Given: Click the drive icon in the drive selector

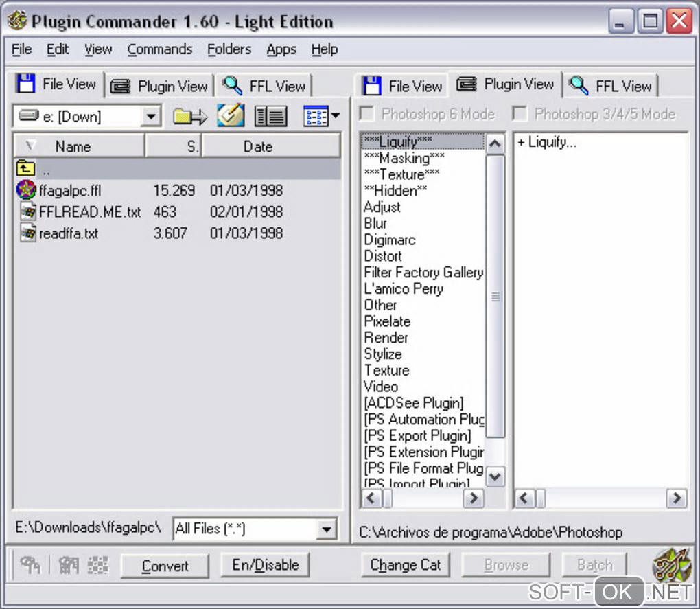Looking at the screenshot, I should pos(29,116).
